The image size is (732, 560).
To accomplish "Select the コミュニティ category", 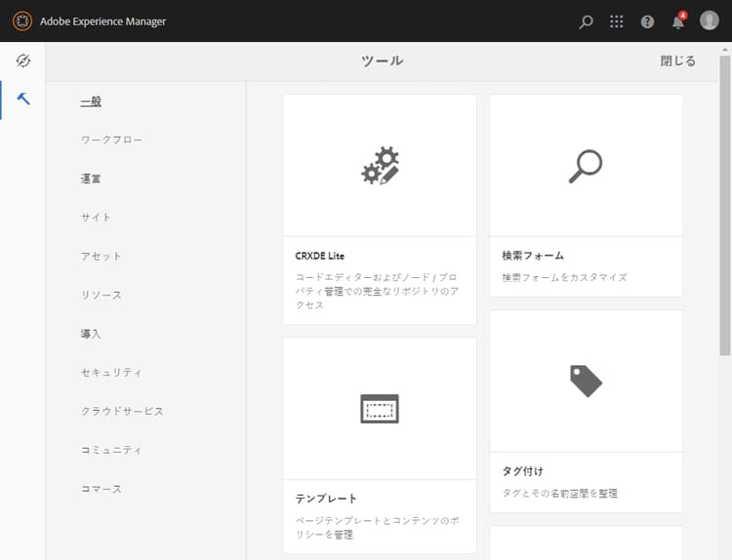I will click(x=111, y=450).
